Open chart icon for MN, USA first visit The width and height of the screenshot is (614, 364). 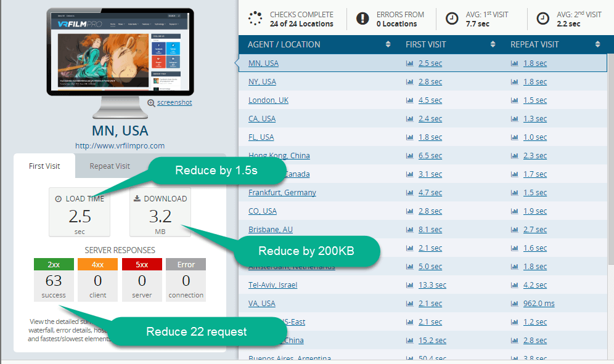(x=409, y=63)
